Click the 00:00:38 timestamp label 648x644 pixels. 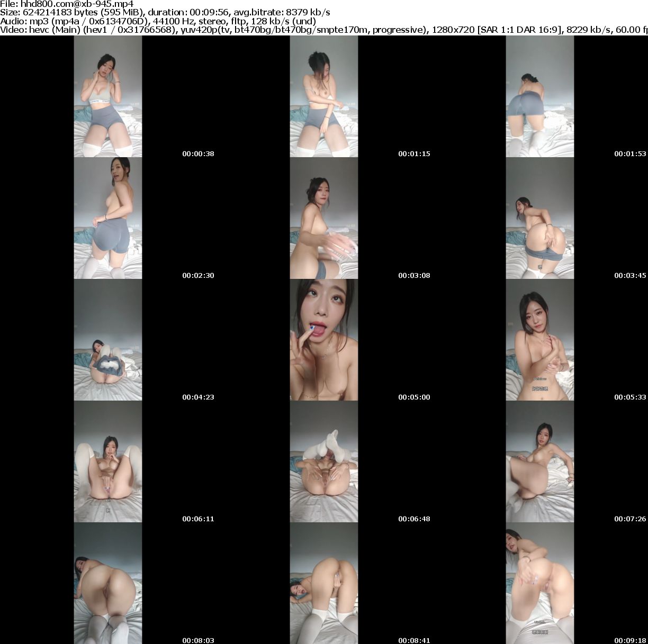[x=198, y=154]
